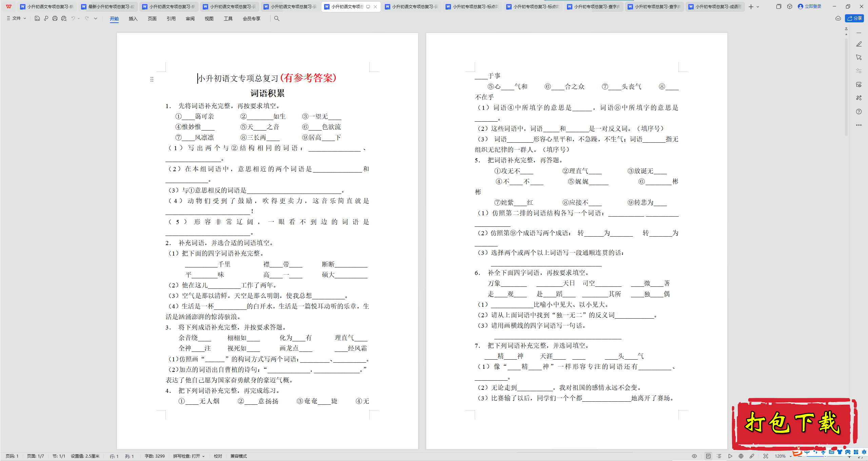Click the three-dot more icon in sidebar
This screenshot has height=461, width=868.
859,125
